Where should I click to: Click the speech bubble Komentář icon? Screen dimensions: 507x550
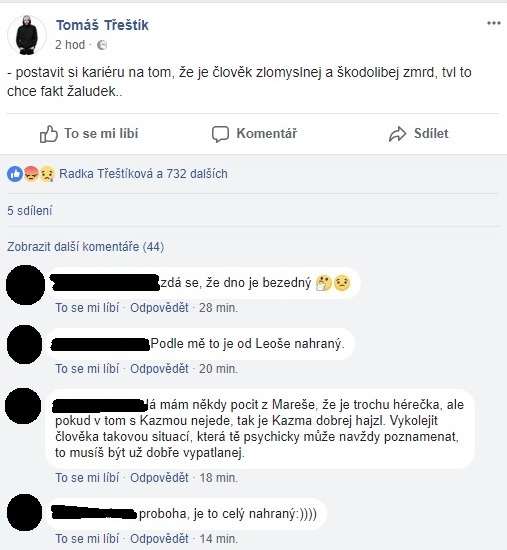(220, 134)
